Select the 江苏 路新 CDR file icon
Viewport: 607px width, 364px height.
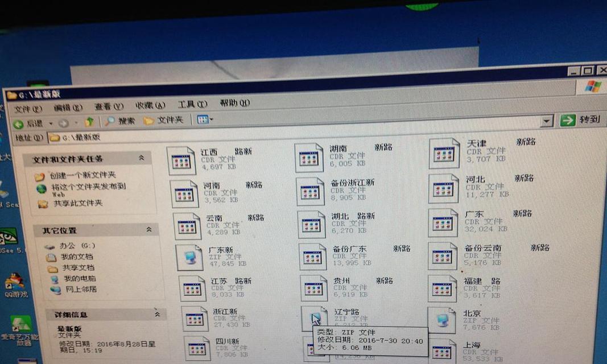pos(192,288)
